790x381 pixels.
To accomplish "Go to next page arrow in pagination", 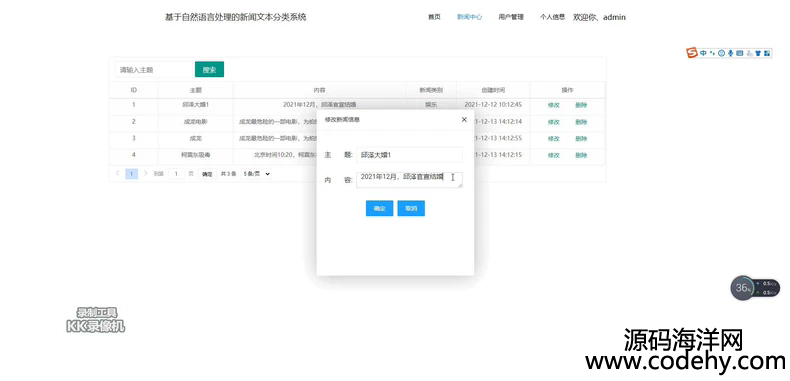I will (146, 173).
